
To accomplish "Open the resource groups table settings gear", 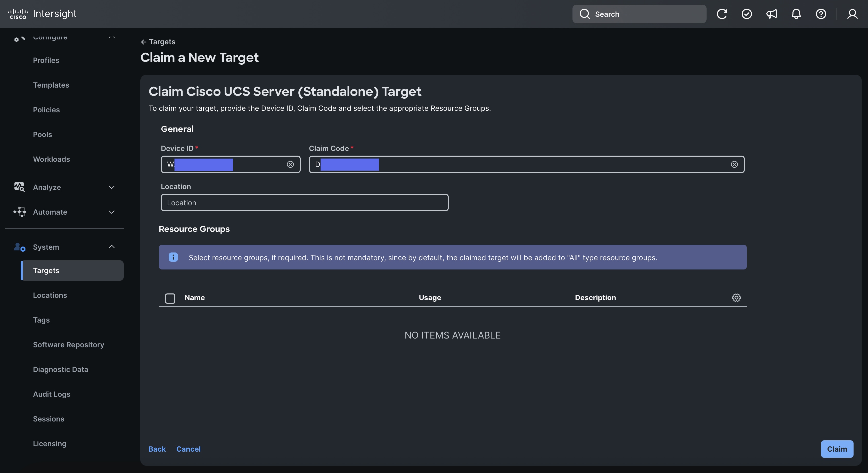I will tap(736, 298).
